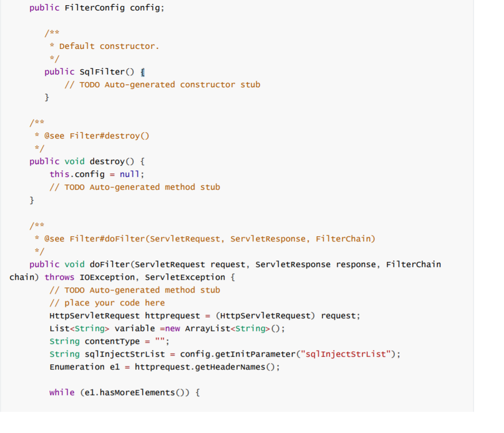Click the 'throws' keyword in method signature
This screenshot has width=504, height=433.
(x=59, y=277)
